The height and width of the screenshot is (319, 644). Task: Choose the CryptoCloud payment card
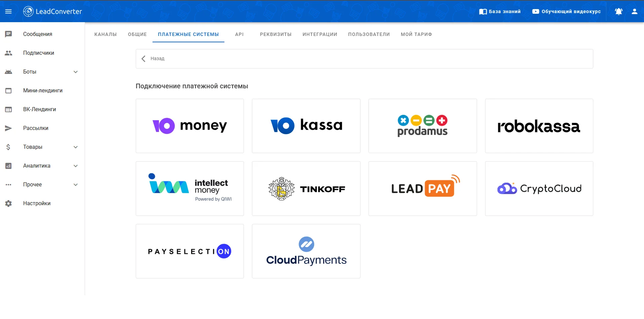click(539, 189)
